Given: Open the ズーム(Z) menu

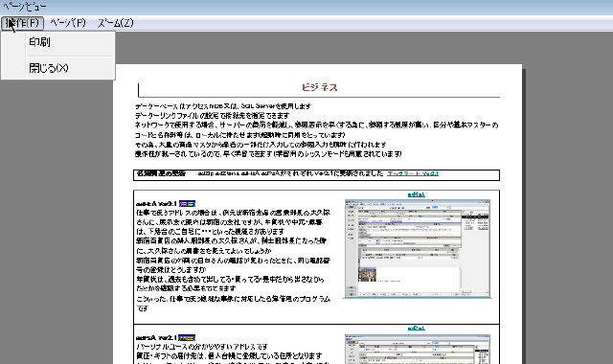Looking at the screenshot, I should 115,23.
